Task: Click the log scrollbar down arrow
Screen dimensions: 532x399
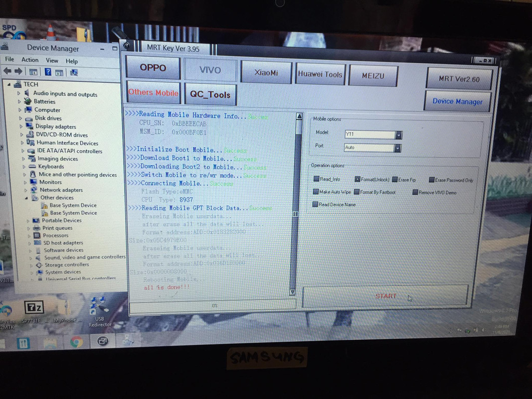Action: [293, 292]
